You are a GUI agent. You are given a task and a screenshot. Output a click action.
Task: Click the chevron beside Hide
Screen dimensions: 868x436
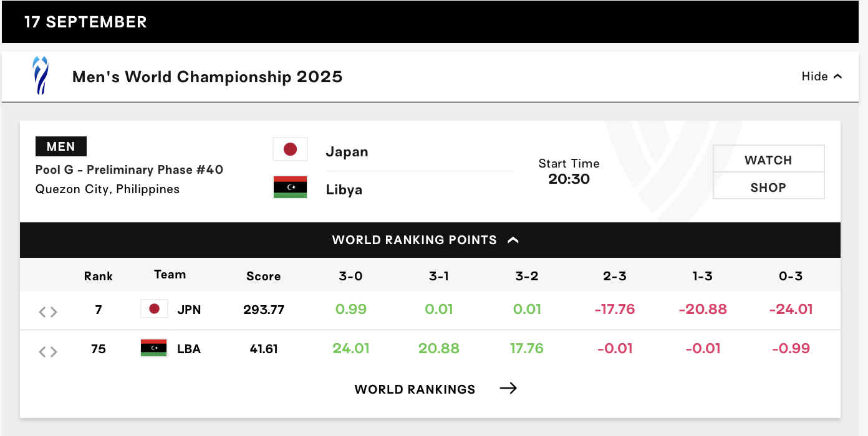[837, 77]
